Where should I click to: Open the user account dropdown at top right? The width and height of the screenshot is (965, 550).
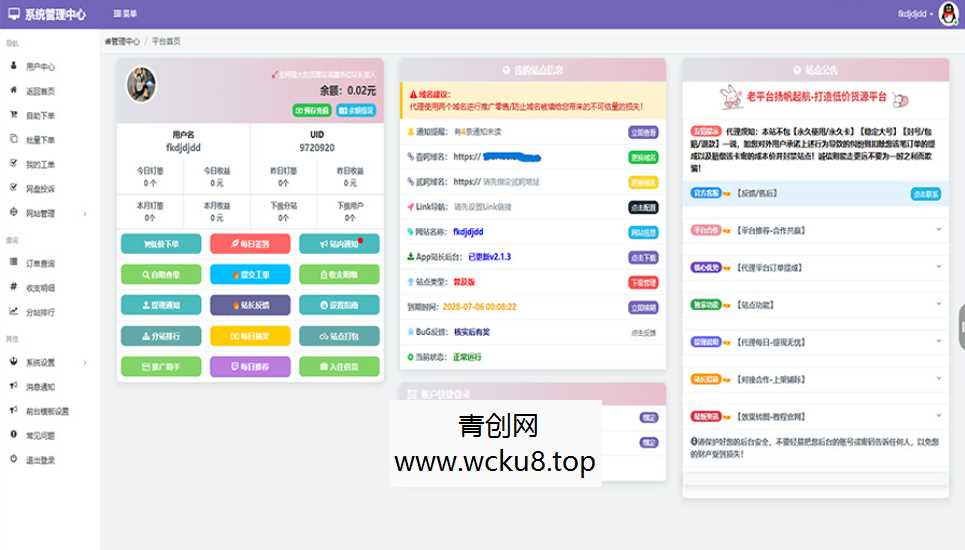pos(914,14)
